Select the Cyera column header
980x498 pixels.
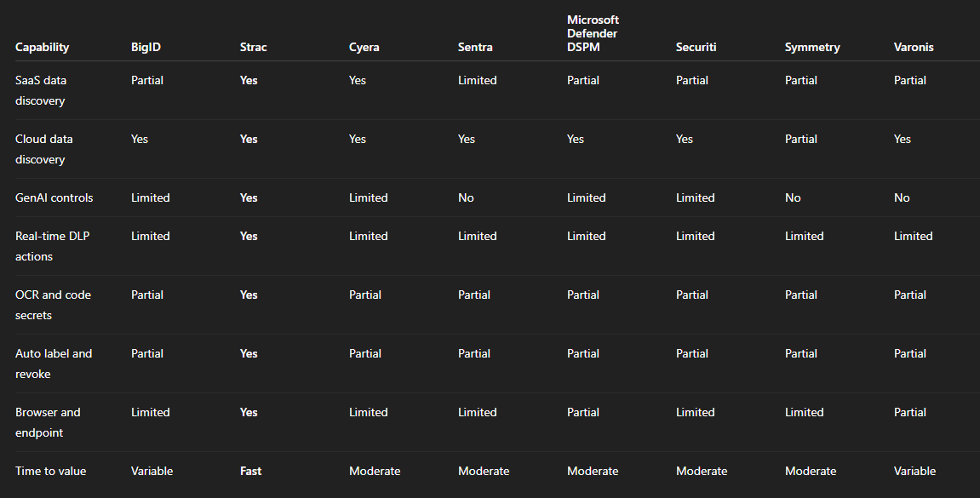(364, 48)
